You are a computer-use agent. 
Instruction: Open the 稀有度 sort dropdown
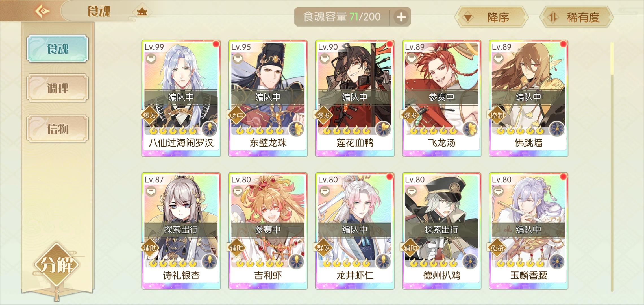tap(576, 17)
